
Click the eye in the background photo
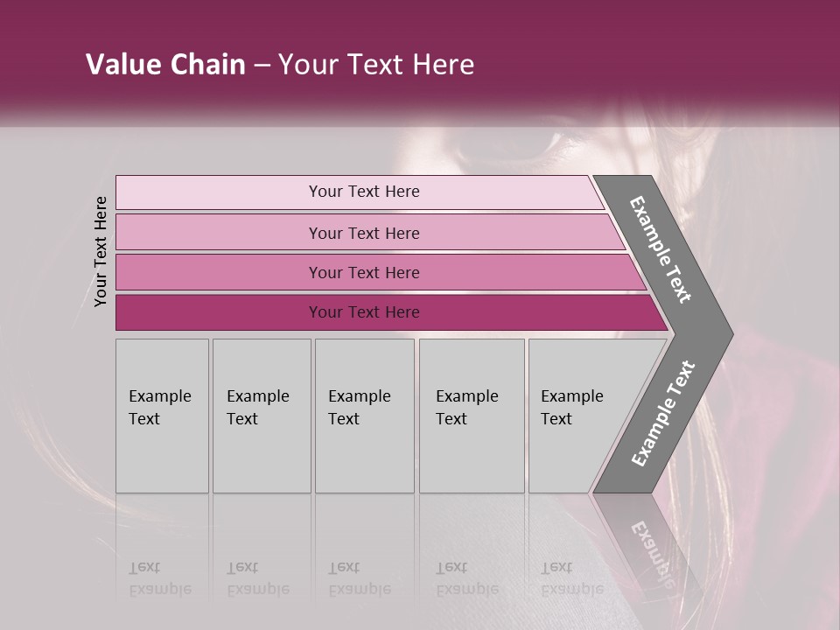tap(534, 140)
